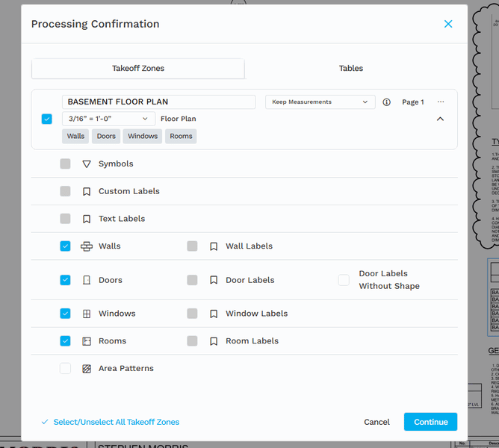
Task: Click the Rooms floor plan icon
Action: click(x=87, y=341)
